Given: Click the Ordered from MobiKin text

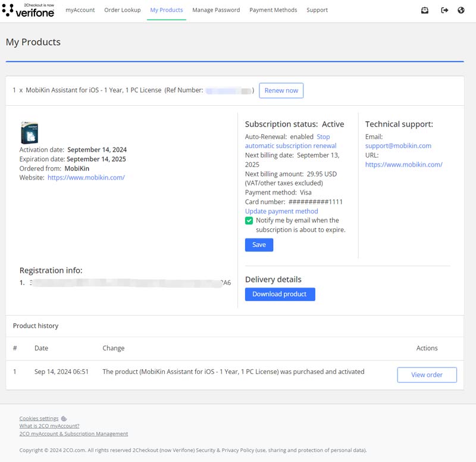Looking at the screenshot, I should (x=54, y=168).
